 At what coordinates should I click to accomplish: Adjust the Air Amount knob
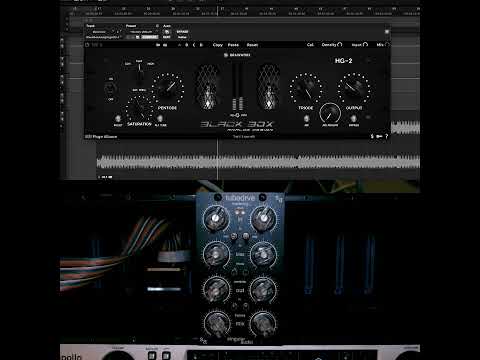click(330, 113)
